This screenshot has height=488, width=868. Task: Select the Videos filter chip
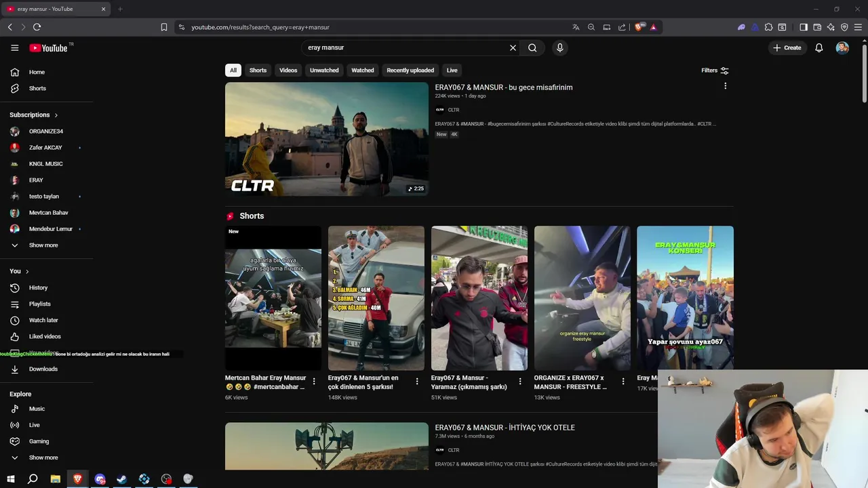288,70
